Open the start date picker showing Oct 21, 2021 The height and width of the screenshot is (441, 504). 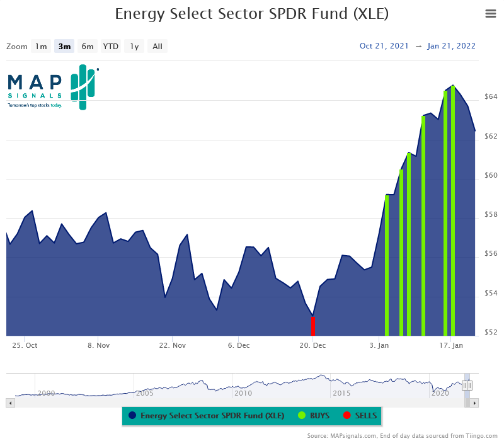[x=384, y=45]
